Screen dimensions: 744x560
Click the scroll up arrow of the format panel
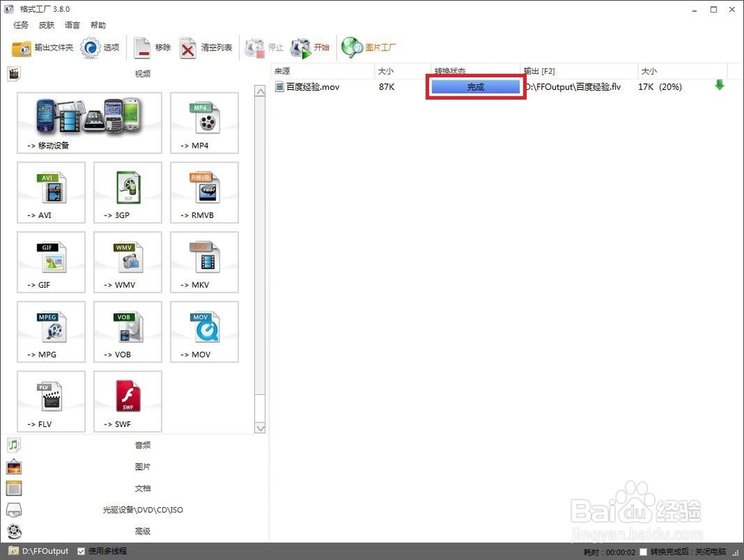pyautogui.click(x=260, y=91)
